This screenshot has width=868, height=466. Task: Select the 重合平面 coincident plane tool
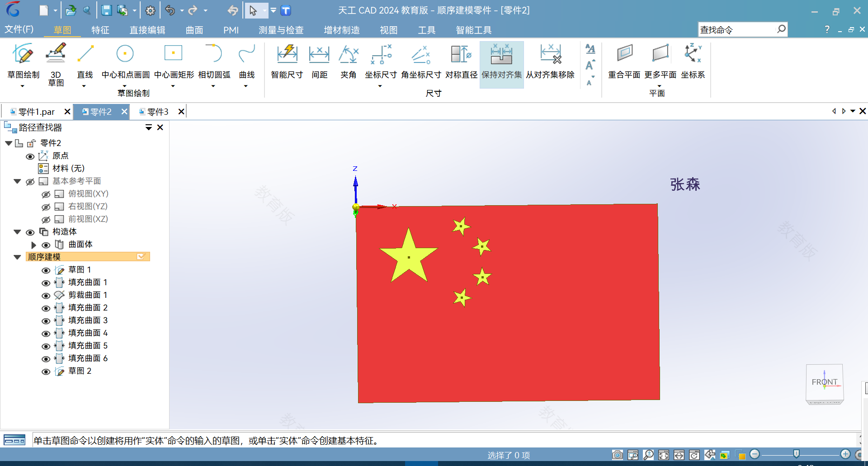[624, 61]
